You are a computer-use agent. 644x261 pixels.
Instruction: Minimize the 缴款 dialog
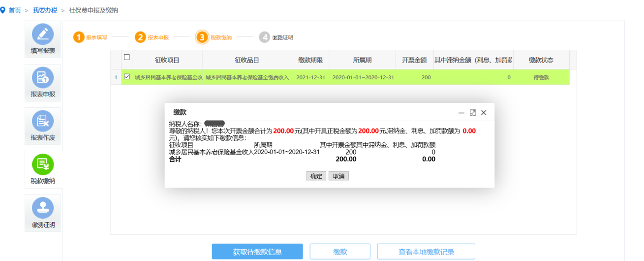click(461, 113)
